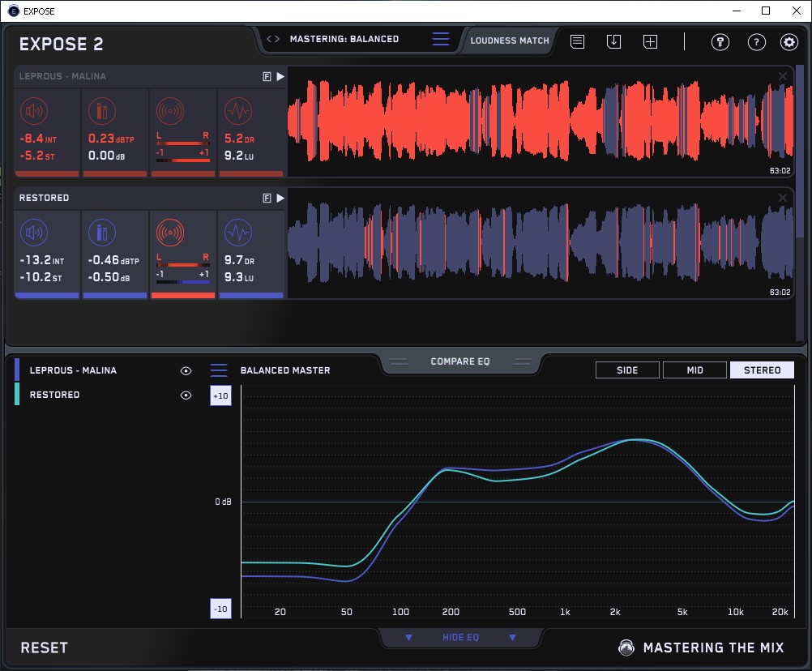The image size is (812, 671).
Task: Click dynamic range waveform icon on Restored track
Action: click(237, 233)
